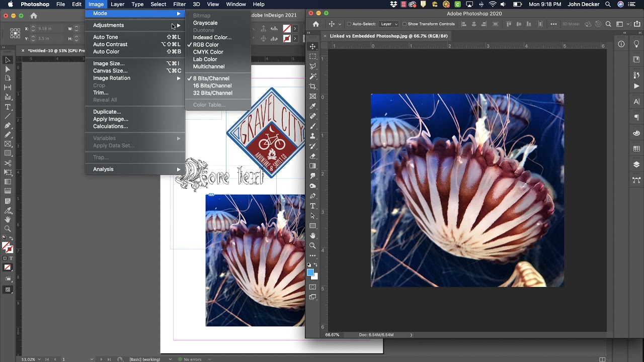Viewport: 644px width, 362px height.
Task: Toggle Quick Mask mode in Photoshop
Action: click(312, 287)
